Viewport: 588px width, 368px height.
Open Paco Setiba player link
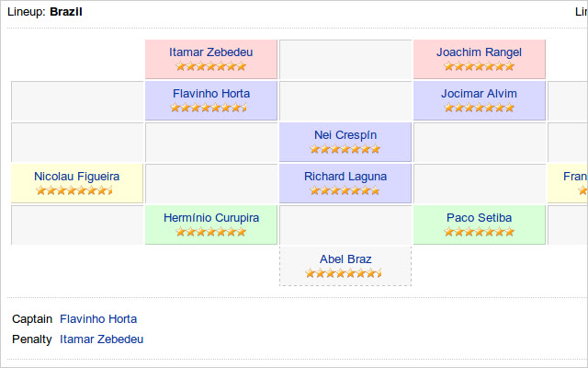tap(479, 218)
